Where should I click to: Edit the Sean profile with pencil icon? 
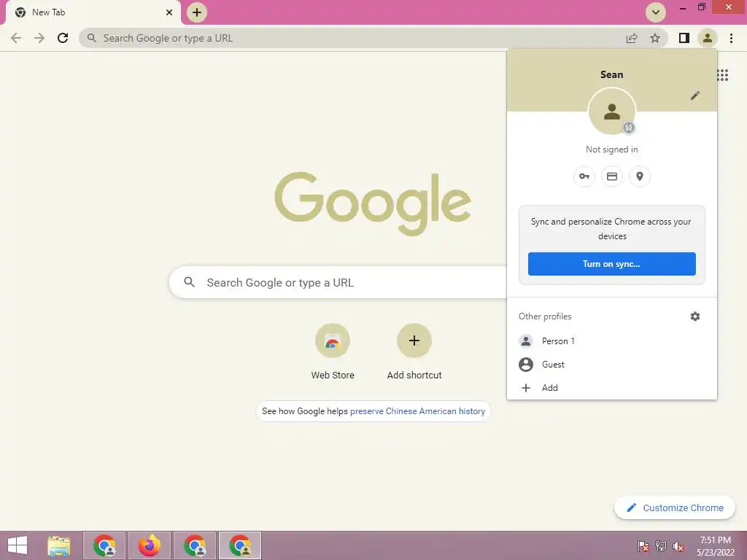click(695, 96)
